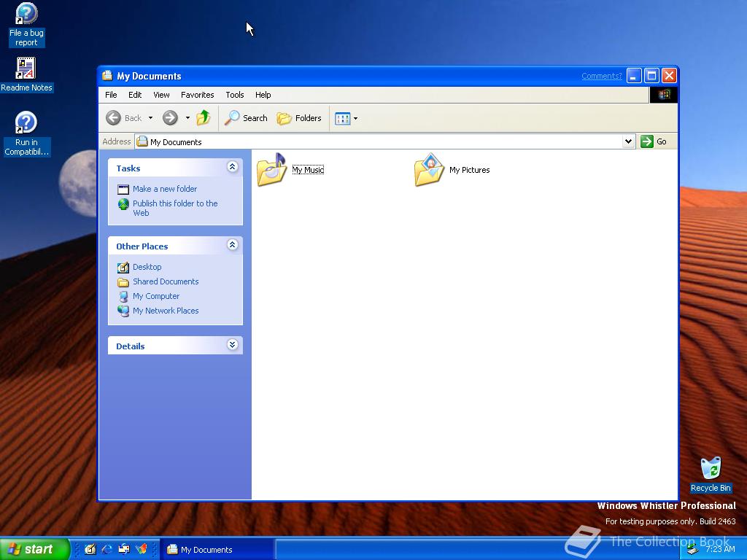747x560 pixels.
Task: Click the Comments? link in title bar
Action: [602, 76]
